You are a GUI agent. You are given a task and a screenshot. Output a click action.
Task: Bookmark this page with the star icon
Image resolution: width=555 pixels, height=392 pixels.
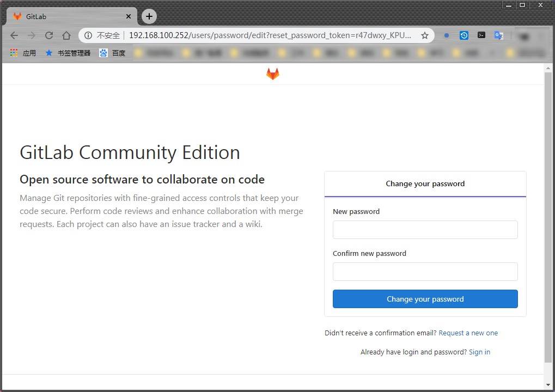coord(425,35)
